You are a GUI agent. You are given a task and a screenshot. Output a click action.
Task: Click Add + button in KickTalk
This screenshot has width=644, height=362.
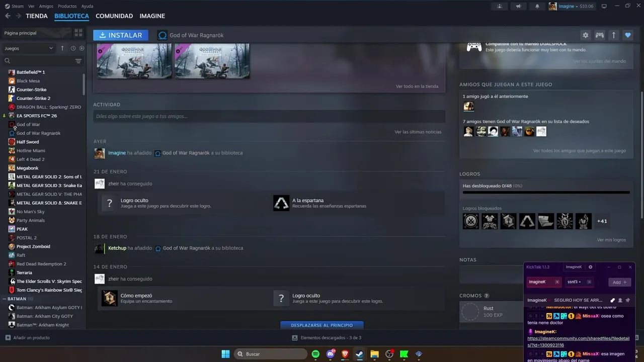(619, 282)
